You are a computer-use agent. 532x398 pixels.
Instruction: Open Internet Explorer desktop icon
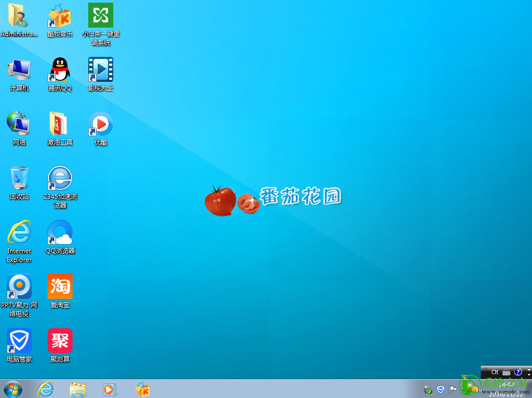[19, 242]
